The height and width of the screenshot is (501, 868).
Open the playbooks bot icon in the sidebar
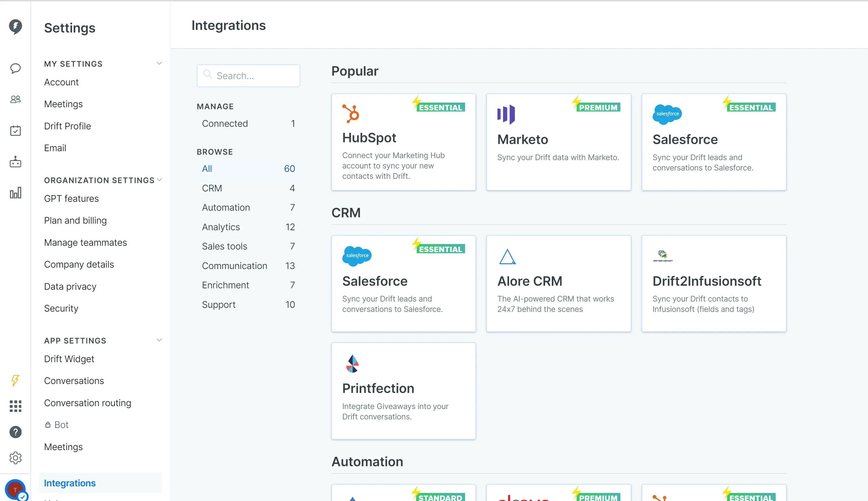[15, 162]
